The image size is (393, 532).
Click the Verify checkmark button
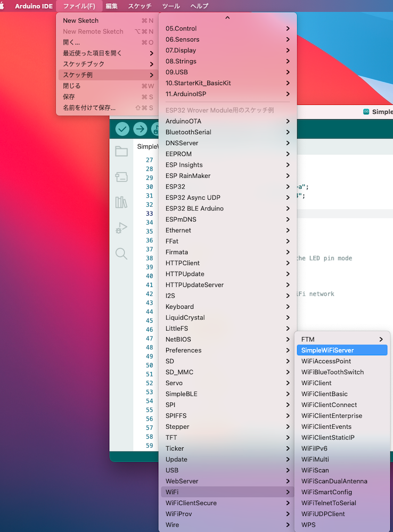pos(122,129)
